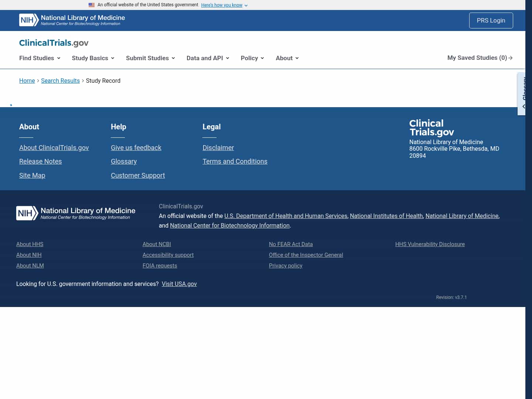Open the Release Notes link
The image size is (532, 399).
pyautogui.click(x=41, y=161)
